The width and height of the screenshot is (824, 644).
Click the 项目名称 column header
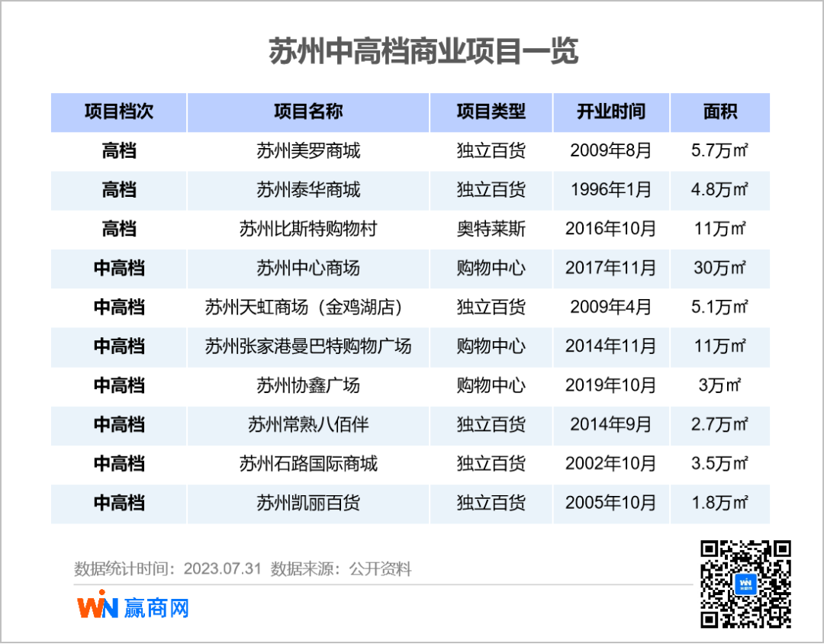click(x=308, y=112)
